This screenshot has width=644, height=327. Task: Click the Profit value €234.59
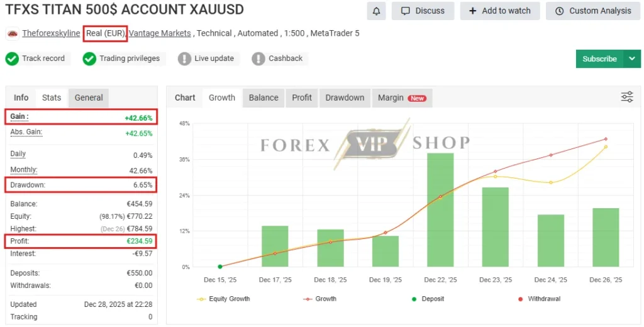pyautogui.click(x=139, y=241)
